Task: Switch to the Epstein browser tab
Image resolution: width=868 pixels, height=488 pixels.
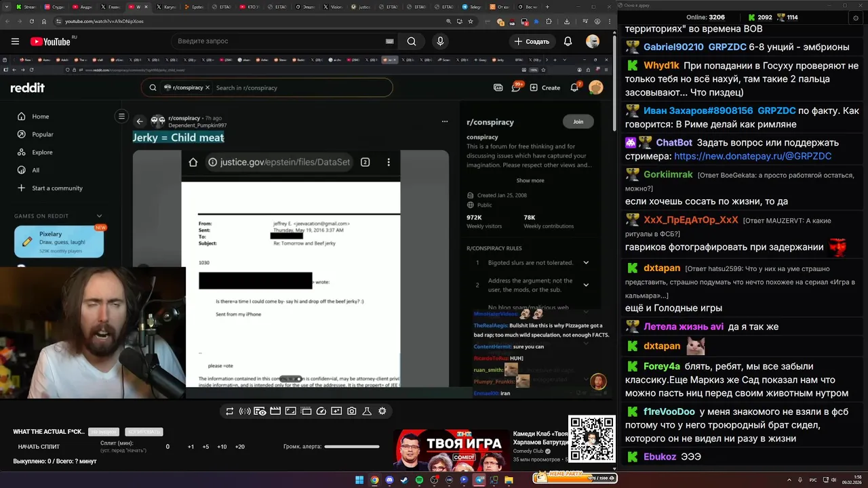Action: click(x=196, y=7)
